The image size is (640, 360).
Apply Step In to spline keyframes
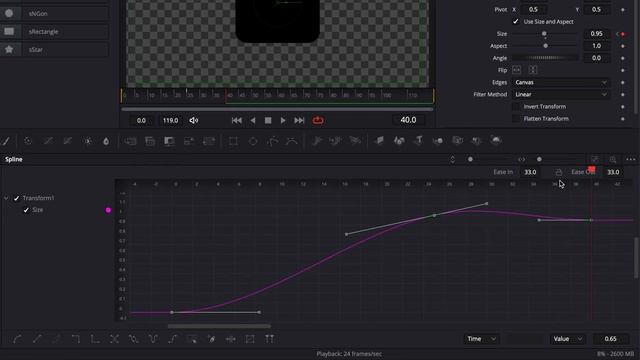coord(76,339)
